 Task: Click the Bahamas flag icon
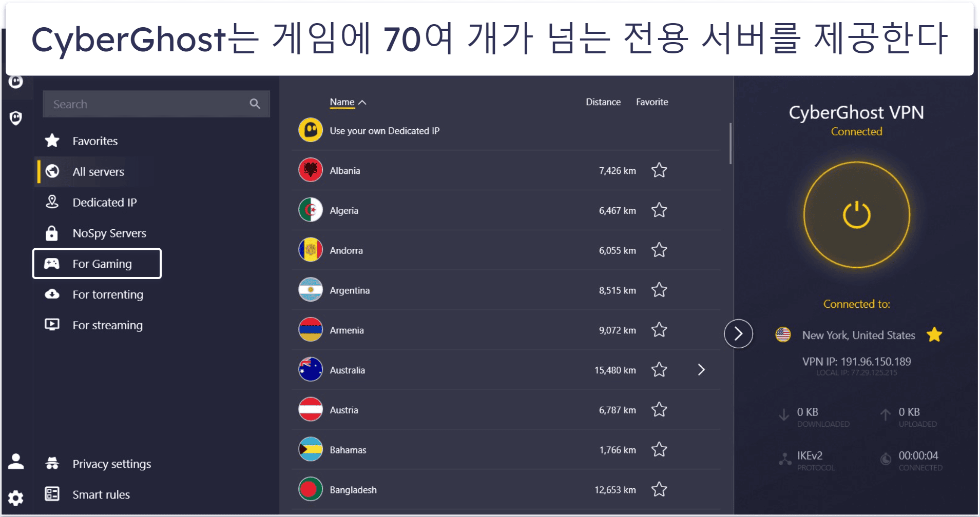pyautogui.click(x=311, y=450)
